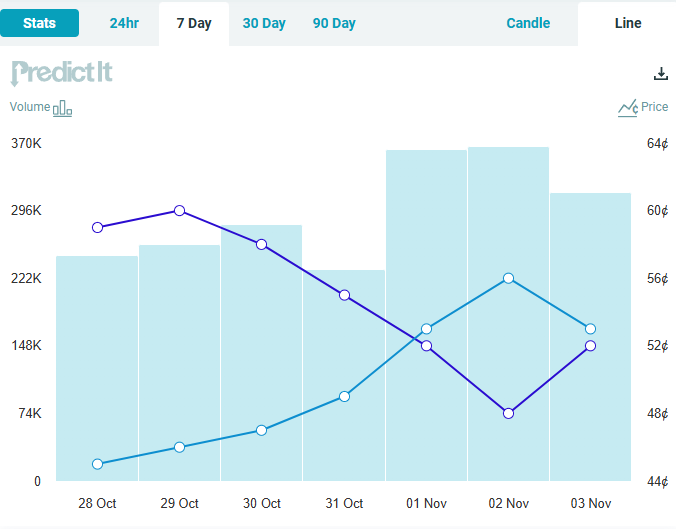
Task: Click the dark blue point on 31 Oct
Action: click(344, 295)
